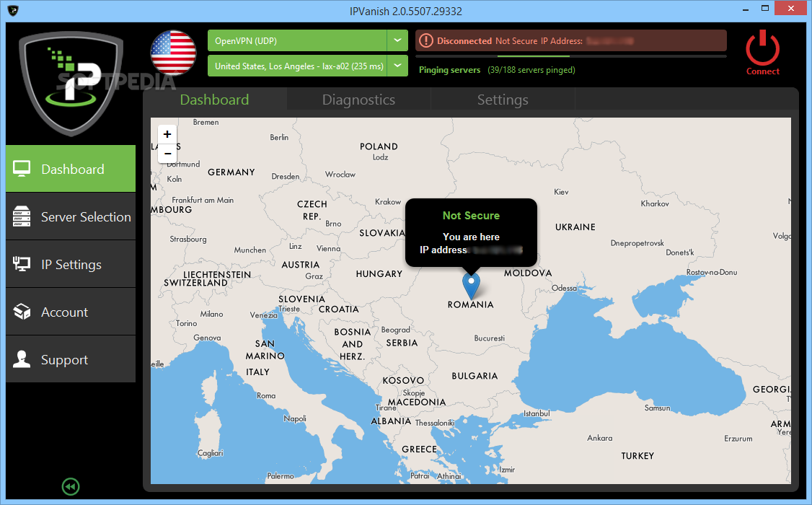Click 'Istanbul' city label on the map

[537, 413]
